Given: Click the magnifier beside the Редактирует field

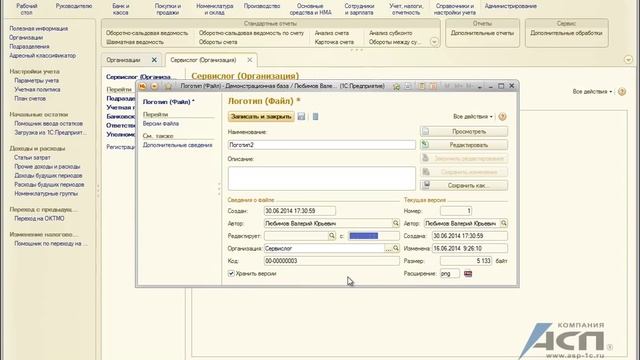Looking at the screenshot, I should coord(332,236).
